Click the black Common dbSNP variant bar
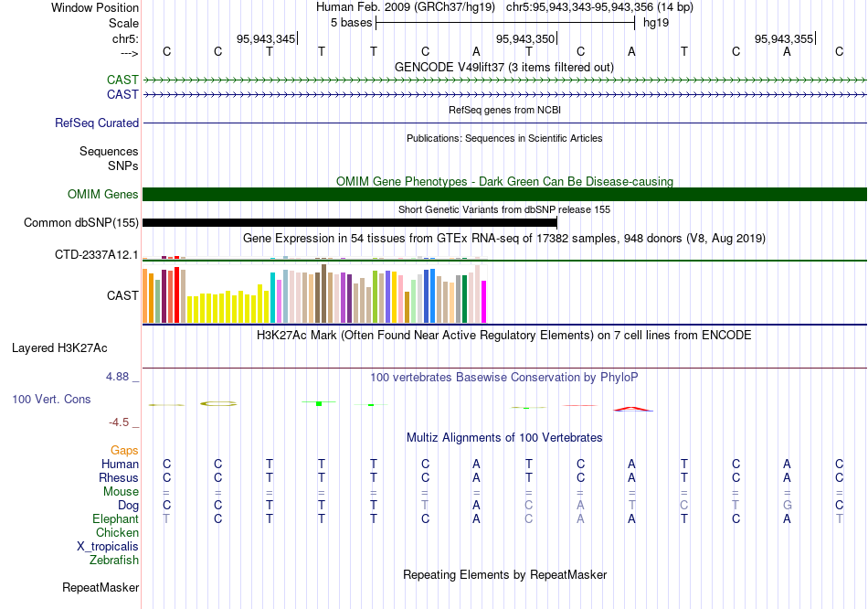The image size is (868, 609). 350,222
